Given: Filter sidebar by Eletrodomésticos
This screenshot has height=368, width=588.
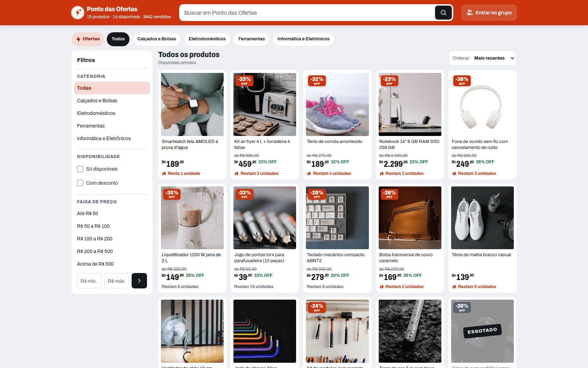Looking at the screenshot, I should point(112,113).
